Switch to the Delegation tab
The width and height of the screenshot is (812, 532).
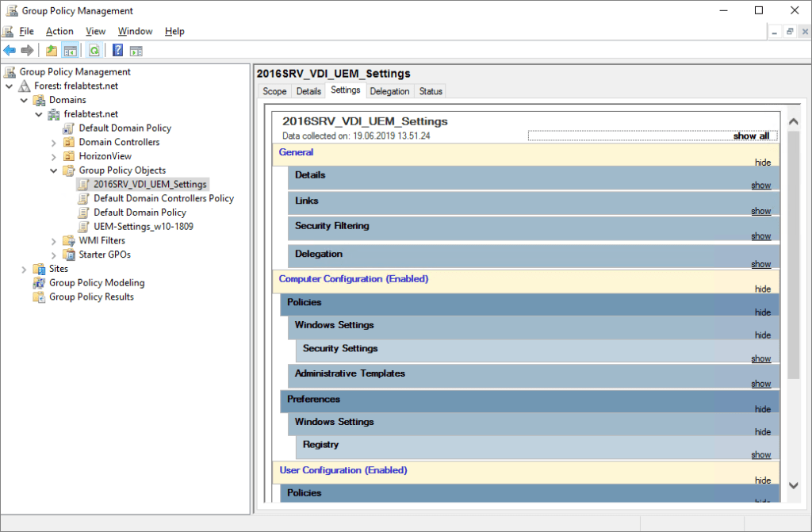(389, 91)
